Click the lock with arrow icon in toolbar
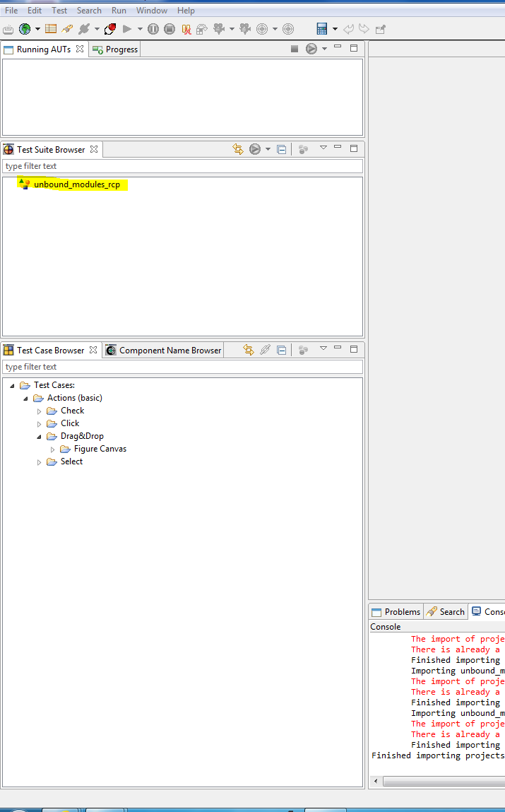This screenshot has width=505, height=812. coord(202,30)
